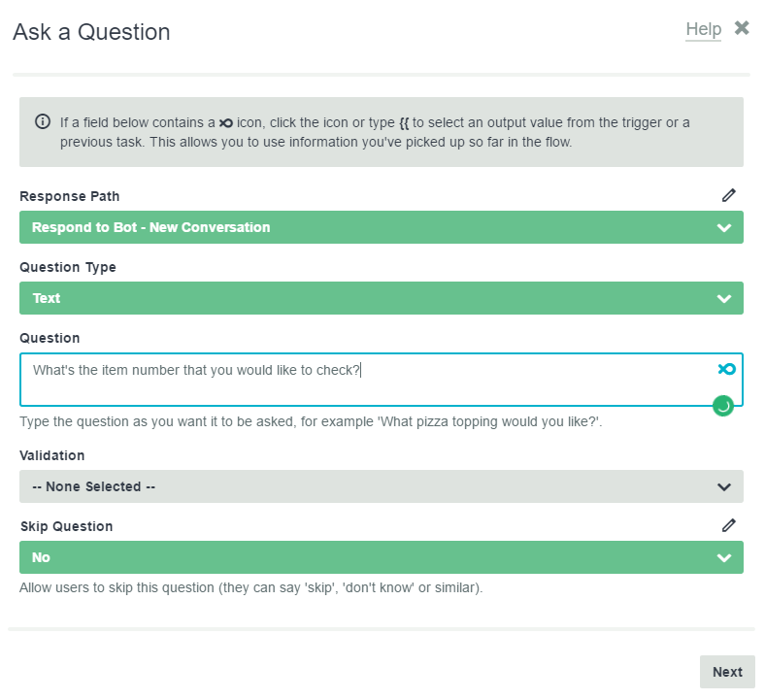
Task: Click the chevron on Response Path dropdown
Action: tap(724, 228)
